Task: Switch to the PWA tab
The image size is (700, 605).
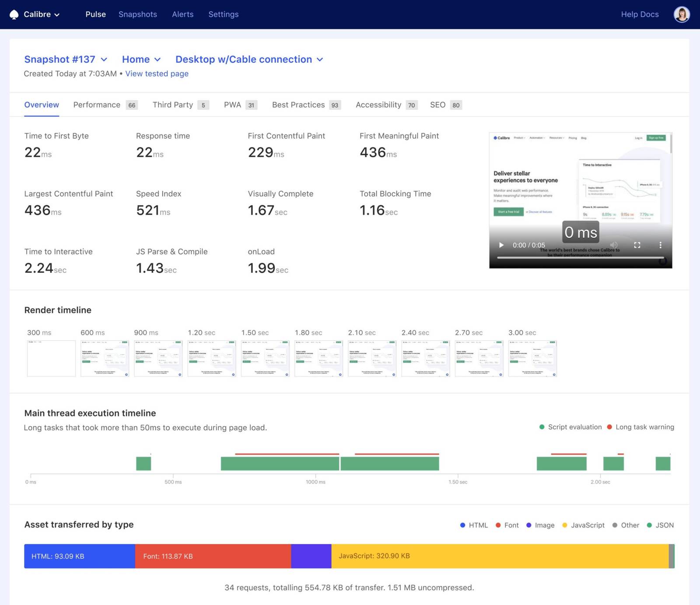Action: [x=240, y=105]
